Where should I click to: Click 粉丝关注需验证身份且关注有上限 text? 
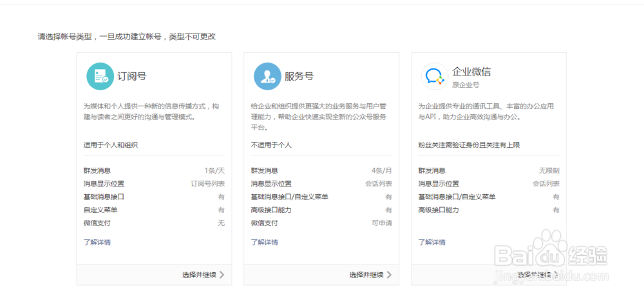(x=469, y=145)
